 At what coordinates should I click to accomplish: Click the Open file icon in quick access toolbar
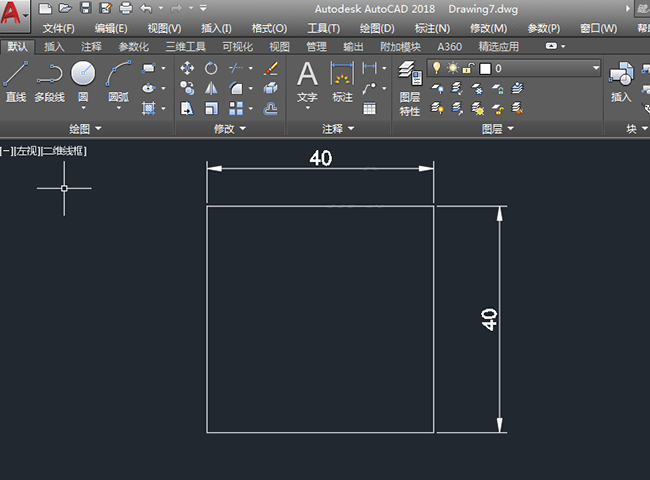65,8
